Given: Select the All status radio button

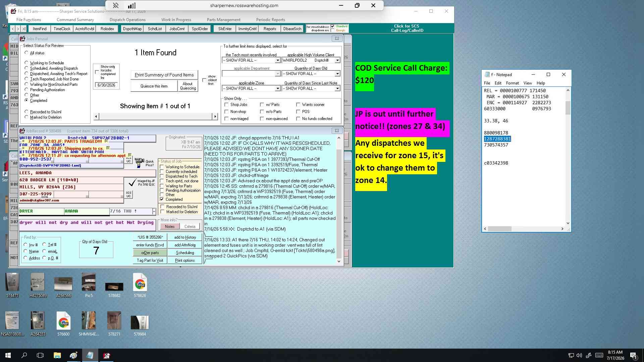Looking at the screenshot, I should [26, 53].
